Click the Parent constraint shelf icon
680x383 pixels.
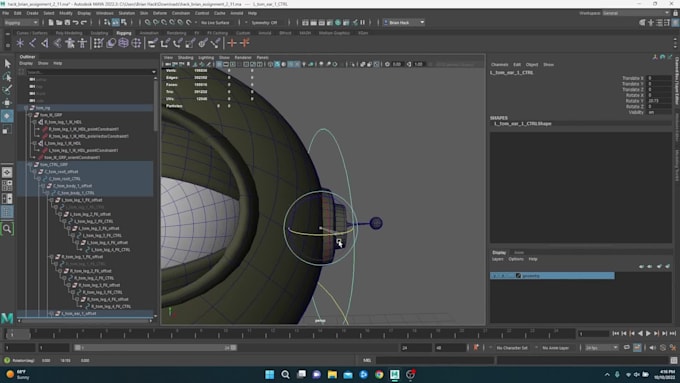[152, 43]
